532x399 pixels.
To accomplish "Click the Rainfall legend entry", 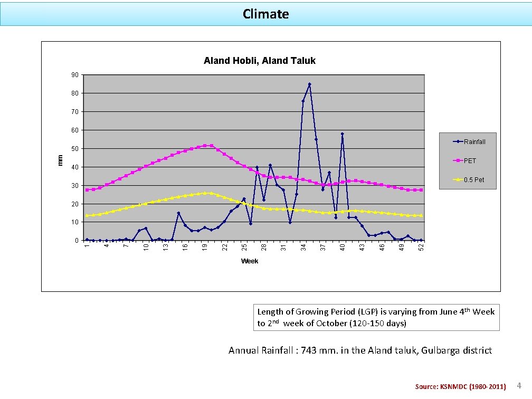I will [x=469, y=142].
